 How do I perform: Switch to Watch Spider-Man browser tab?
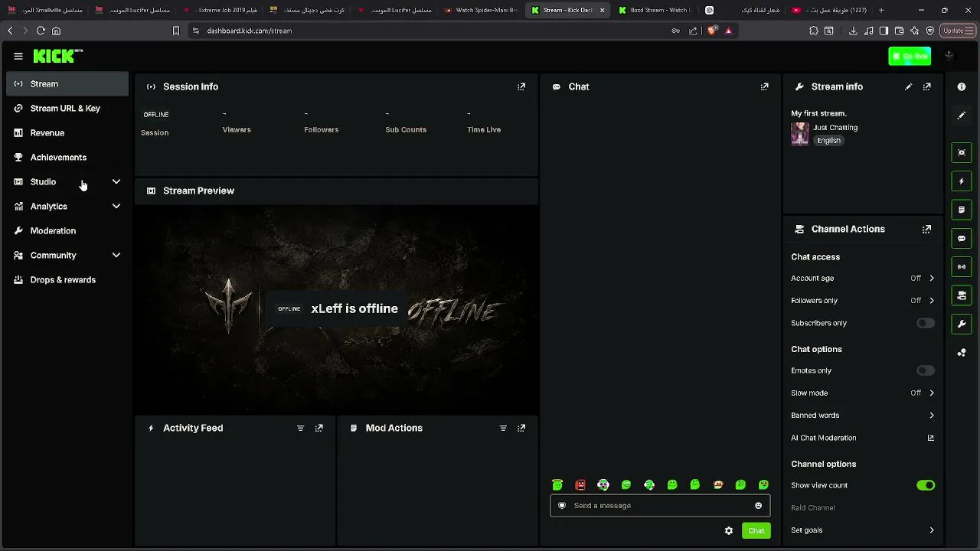coord(481,10)
